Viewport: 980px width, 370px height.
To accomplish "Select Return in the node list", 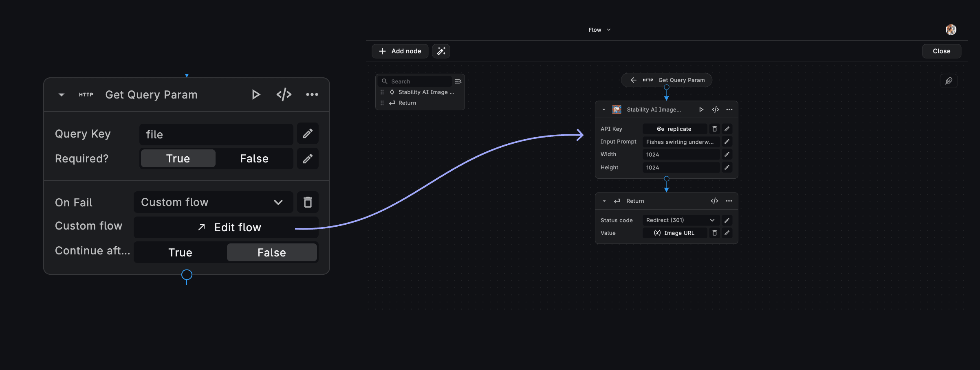I will [x=407, y=103].
